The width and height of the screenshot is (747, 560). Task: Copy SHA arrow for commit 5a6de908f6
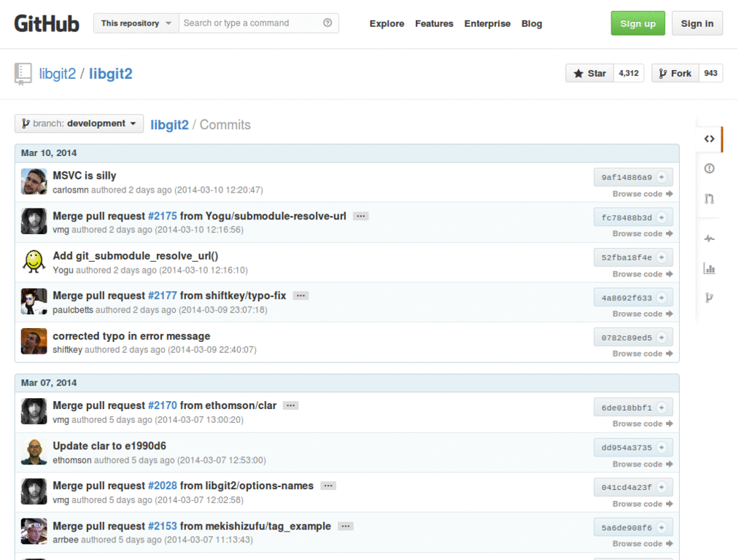[661, 528]
